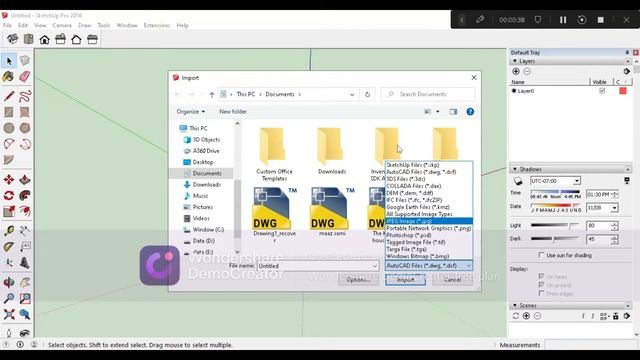Open the Import dialog help icon

pyautogui.click(x=470, y=111)
